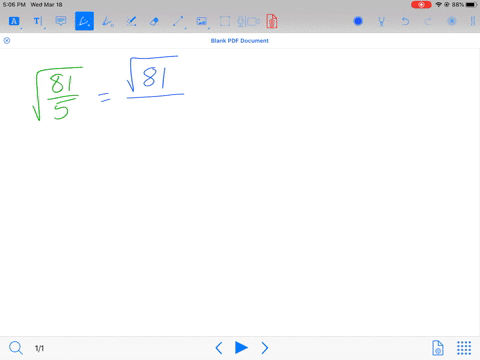Open the blue pen color picker
The image size is (480, 360).
(x=358, y=21)
